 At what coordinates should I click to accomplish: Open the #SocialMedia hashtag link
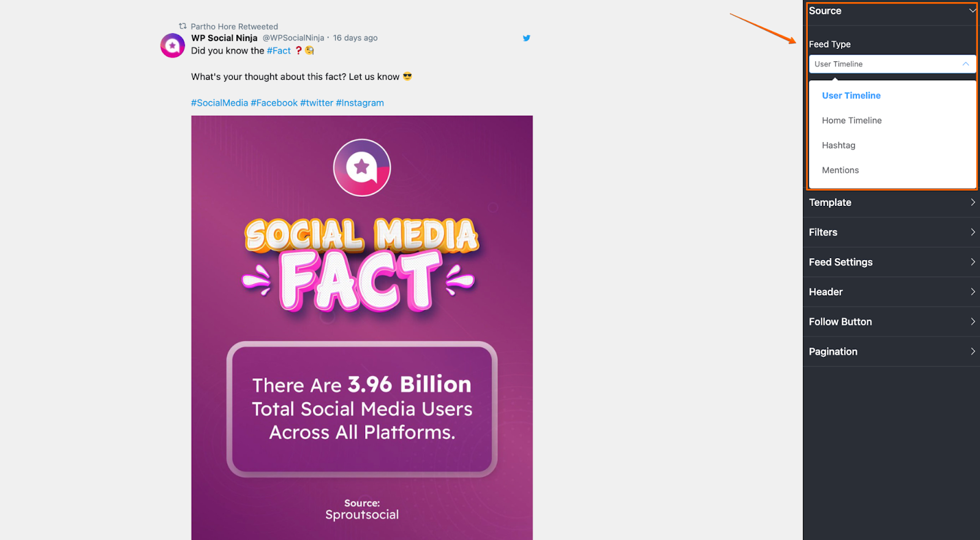point(219,103)
